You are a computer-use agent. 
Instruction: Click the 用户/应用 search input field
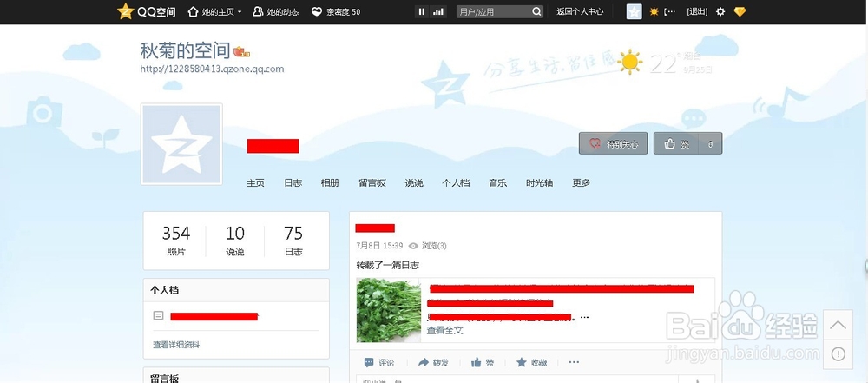click(491, 12)
